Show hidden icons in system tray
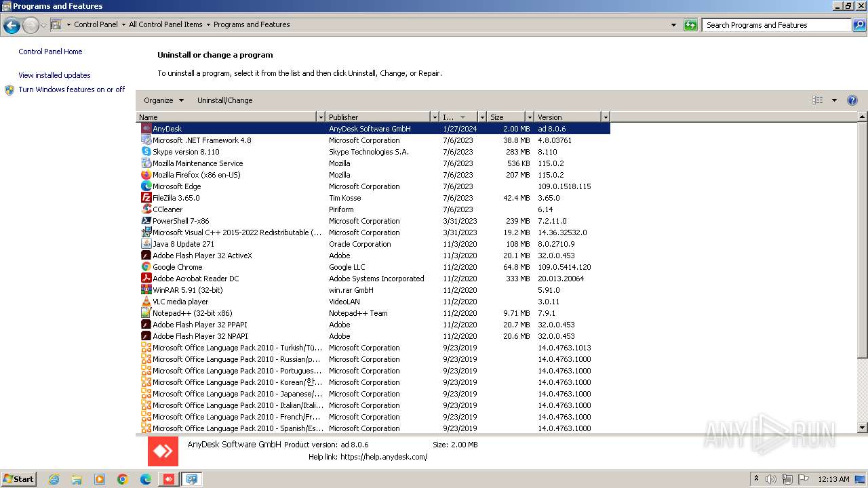 (x=756, y=479)
